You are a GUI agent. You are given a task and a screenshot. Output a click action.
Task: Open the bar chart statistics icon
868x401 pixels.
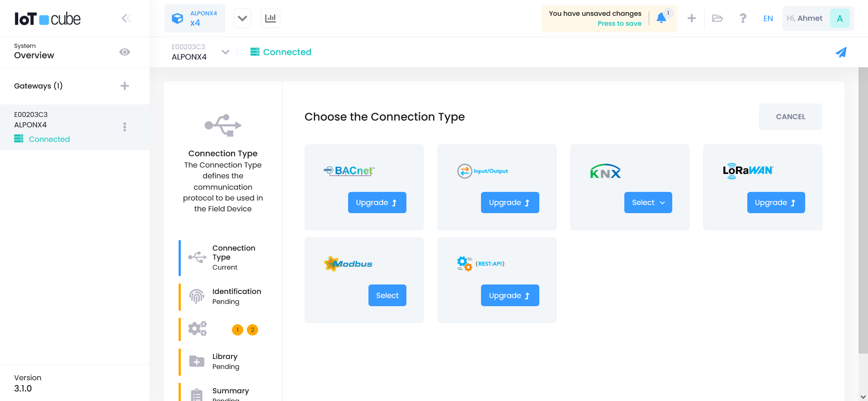270,19
